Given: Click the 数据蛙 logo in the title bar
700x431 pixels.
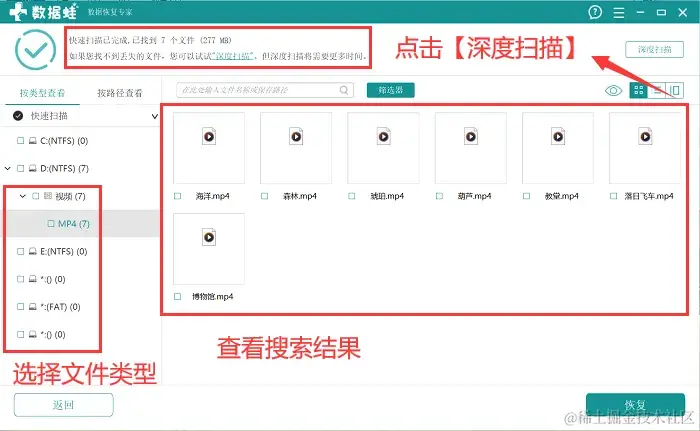Looking at the screenshot, I should coord(43,12).
